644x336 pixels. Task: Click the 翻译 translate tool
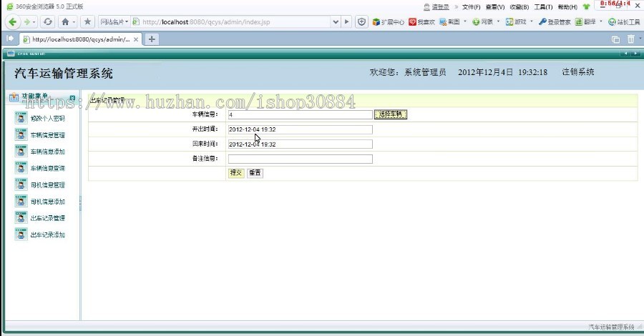(x=585, y=21)
